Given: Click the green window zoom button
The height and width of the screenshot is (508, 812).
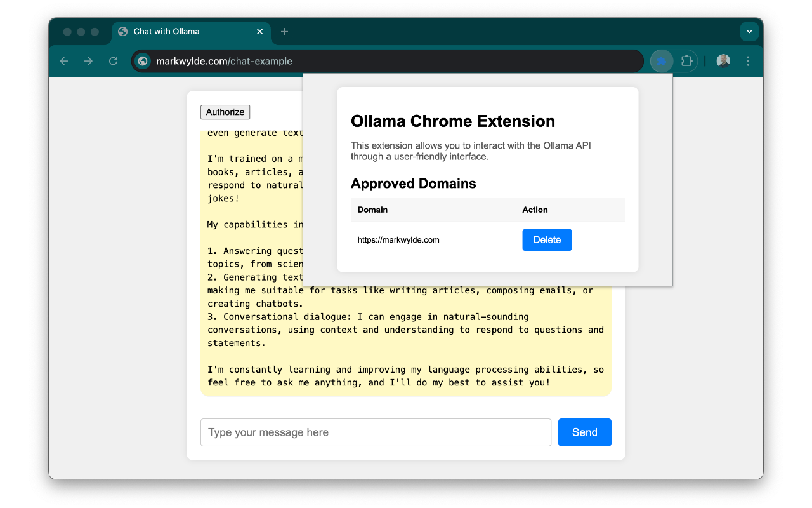Looking at the screenshot, I should point(95,32).
